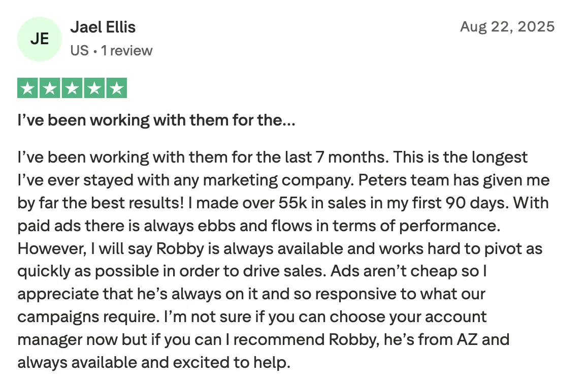This screenshot has height=379, width=588.
Task: Click the 'US' country label
Action: [79, 51]
